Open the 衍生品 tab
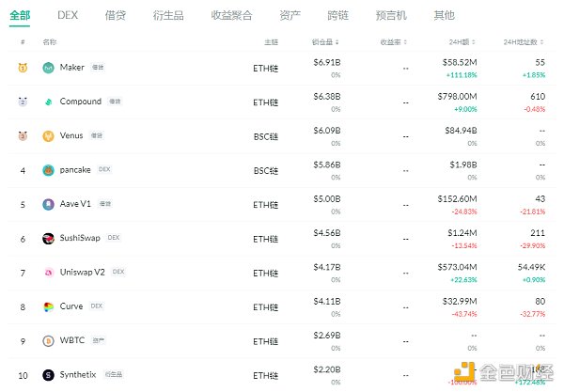 point(167,15)
